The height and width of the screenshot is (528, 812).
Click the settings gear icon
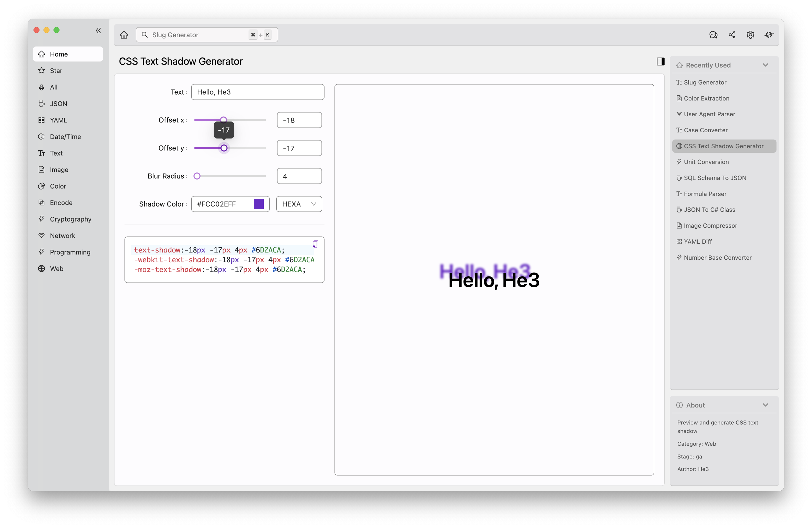tap(750, 34)
